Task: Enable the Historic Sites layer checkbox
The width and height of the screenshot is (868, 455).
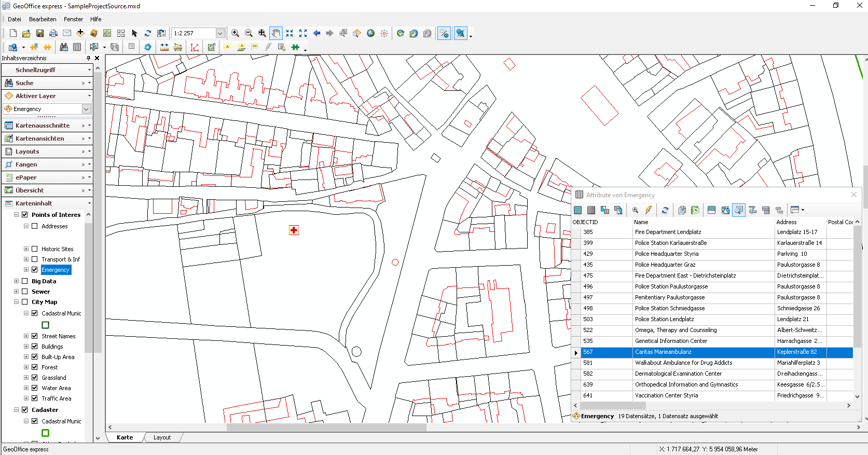Action: [35, 249]
